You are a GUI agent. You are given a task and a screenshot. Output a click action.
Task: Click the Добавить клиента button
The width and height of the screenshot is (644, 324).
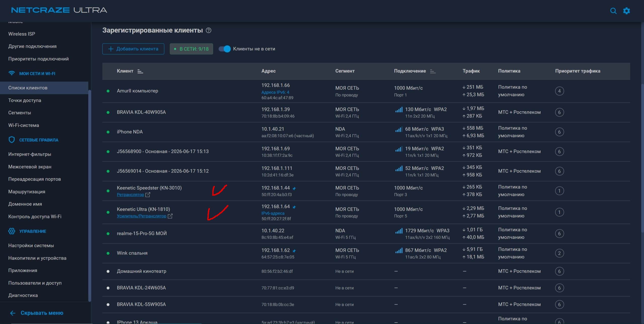point(133,49)
